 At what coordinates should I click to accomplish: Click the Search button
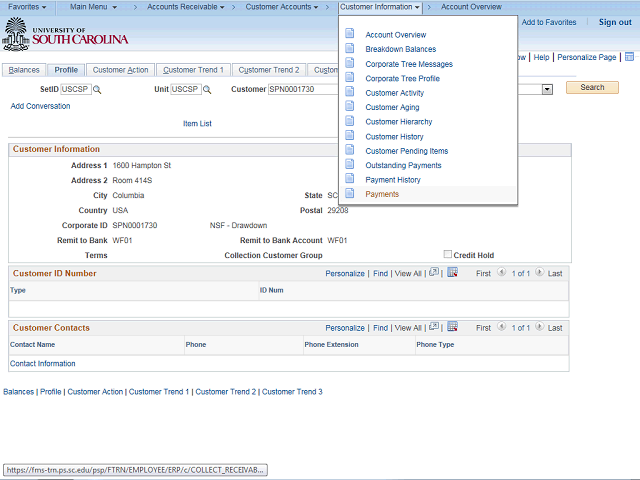pyautogui.click(x=592, y=87)
